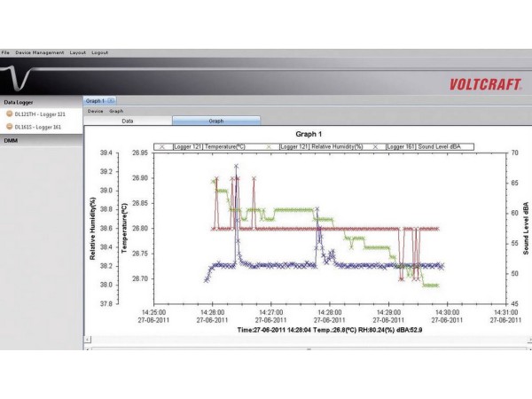Screen dimensions: 532x399
Task: Expand the DMM panel header
Action: pos(42,140)
